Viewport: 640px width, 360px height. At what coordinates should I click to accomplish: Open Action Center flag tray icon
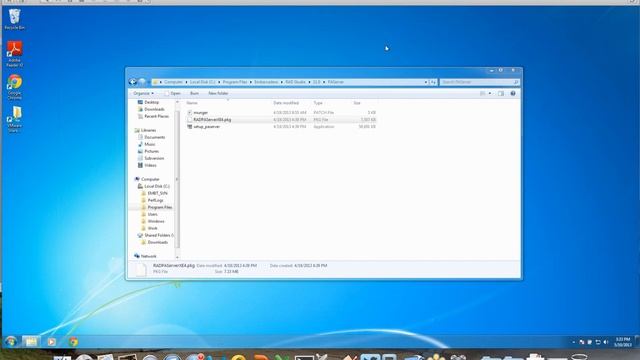pos(590,342)
